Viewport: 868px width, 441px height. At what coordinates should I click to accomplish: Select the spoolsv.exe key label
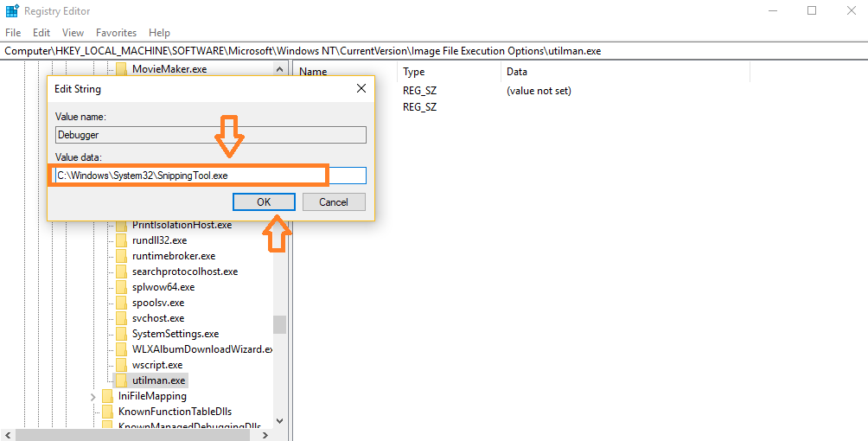tap(158, 303)
